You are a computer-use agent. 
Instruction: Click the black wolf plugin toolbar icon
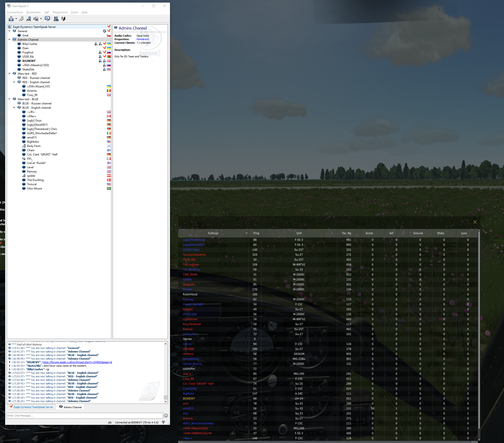click(64, 19)
